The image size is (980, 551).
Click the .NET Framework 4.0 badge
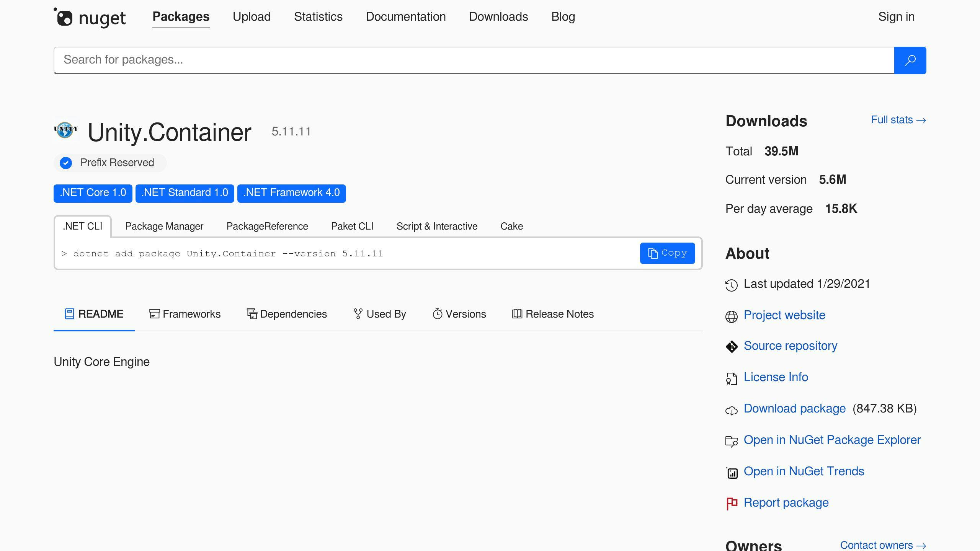[x=291, y=193]
